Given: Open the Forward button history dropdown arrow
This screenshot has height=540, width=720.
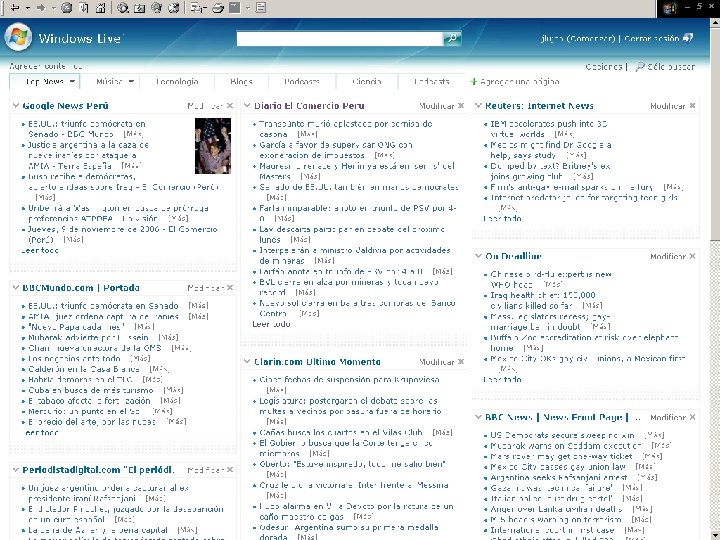Looking at the screenshot, I should [x=53, y=8].
